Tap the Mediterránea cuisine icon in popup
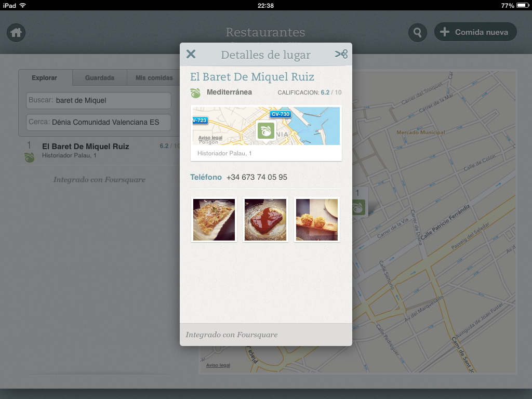This screenshot has height=399, width=532. (x=195, y=93)
